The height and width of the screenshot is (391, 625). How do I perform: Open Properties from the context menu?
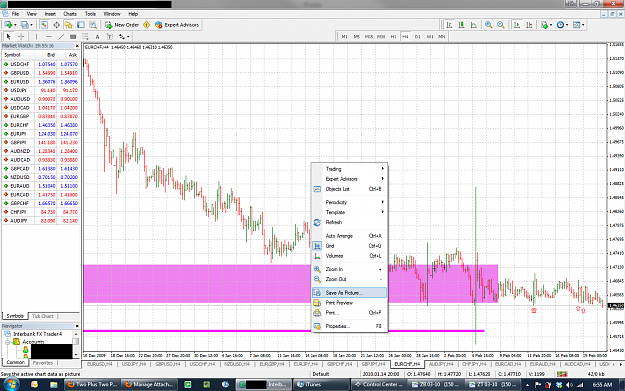(x=349, y=326)
